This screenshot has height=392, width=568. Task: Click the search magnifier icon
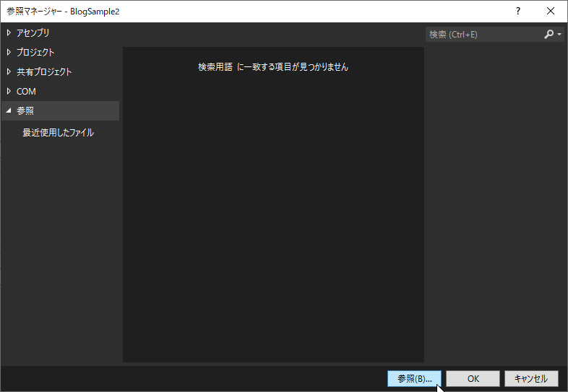point(548,34)
